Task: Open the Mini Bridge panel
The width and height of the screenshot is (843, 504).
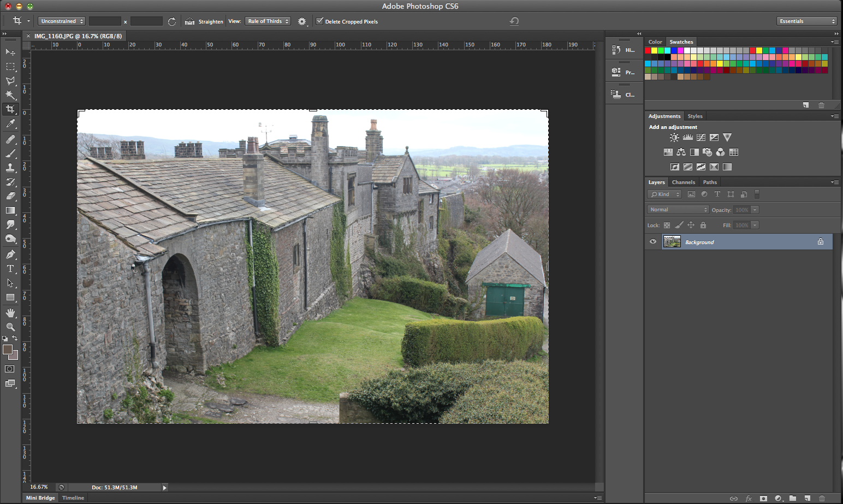Action: [40, 498]
